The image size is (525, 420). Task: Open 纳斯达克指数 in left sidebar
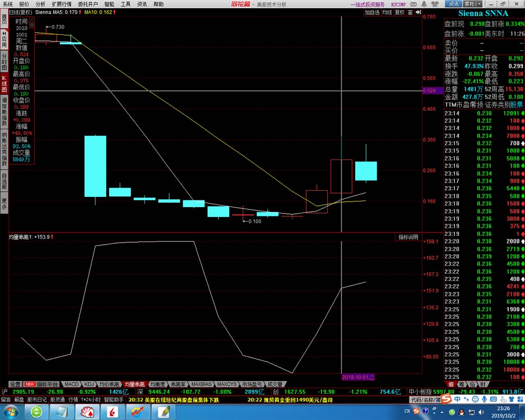click(4, 149)
